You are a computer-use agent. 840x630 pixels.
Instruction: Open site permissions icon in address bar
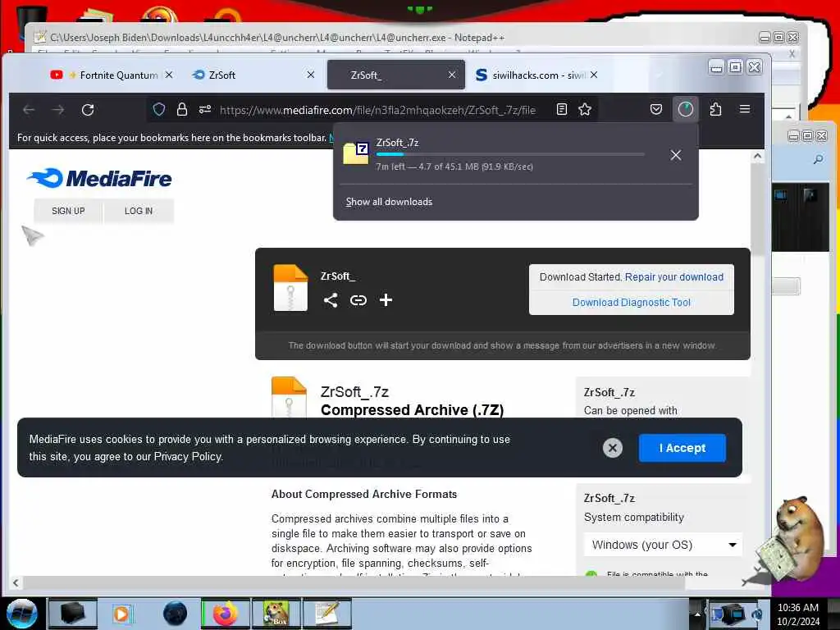204,110
